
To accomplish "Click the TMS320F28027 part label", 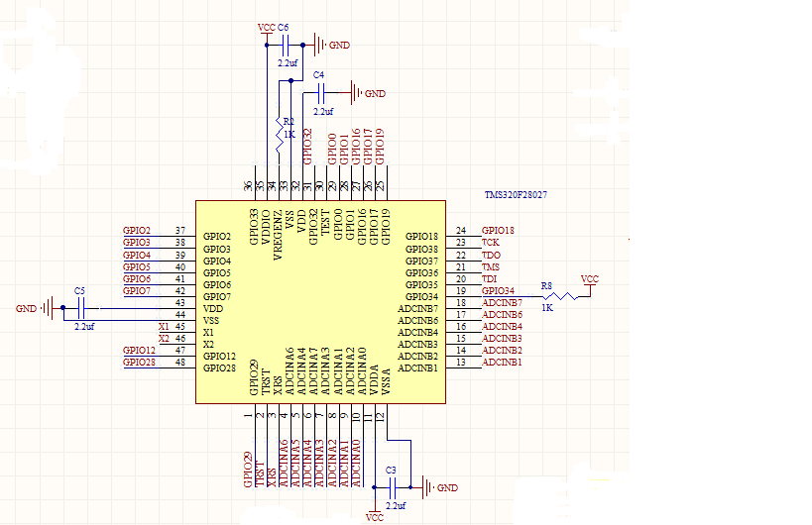I will coord(516,195).
